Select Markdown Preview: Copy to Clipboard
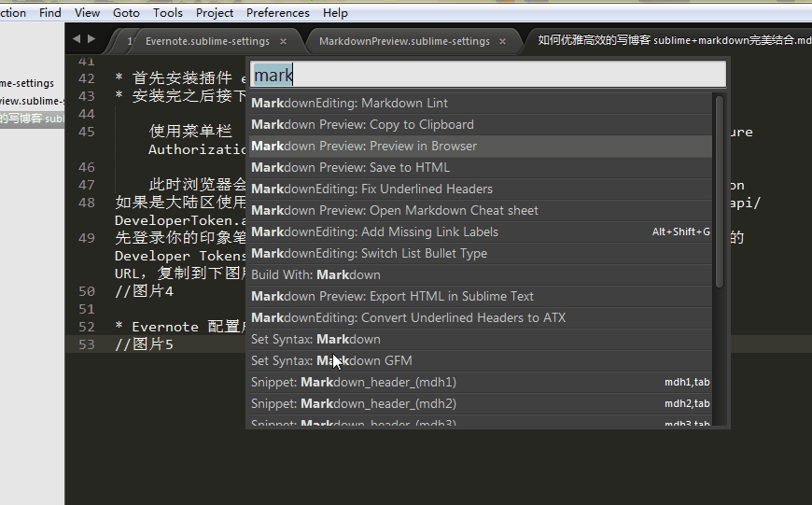Image resolution: width=812 pixels, height=505 pixels. (481, 125)
